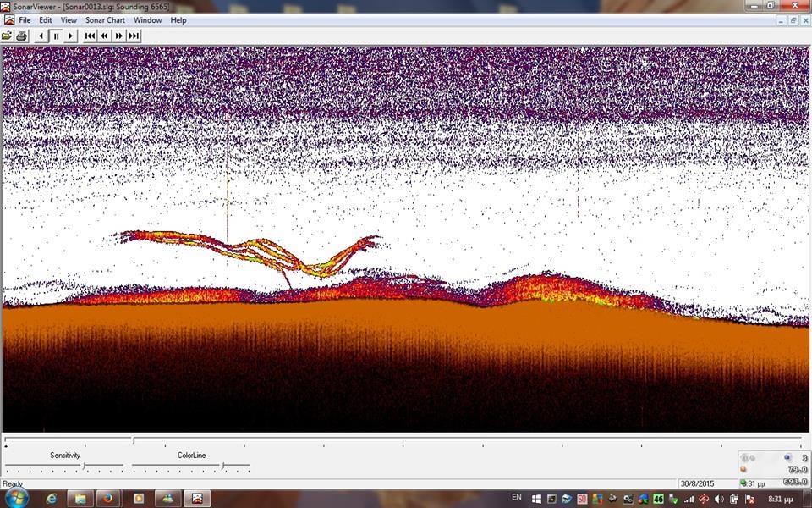Open the File menu

[x=25, y=20]
